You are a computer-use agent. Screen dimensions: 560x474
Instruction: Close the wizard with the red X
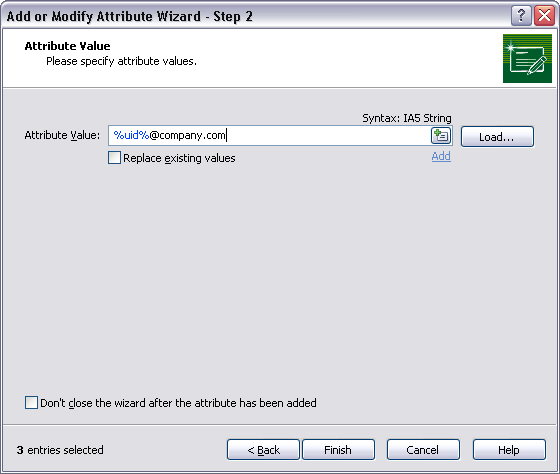pos(544,16)
